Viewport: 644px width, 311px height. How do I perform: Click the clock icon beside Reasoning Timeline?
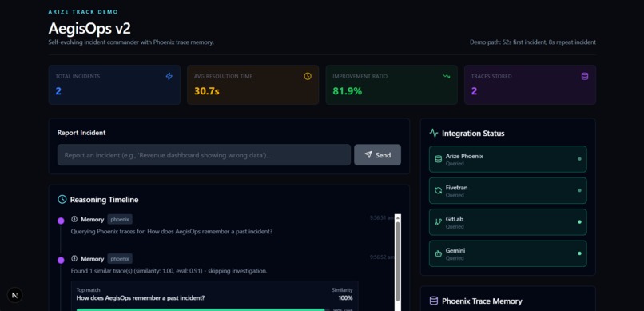62,200
